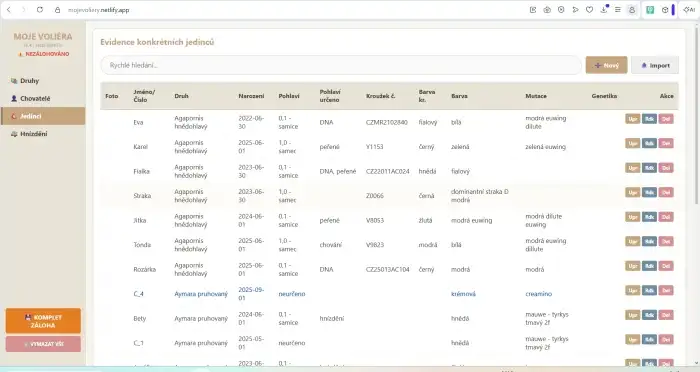Viewport: 700px width, 372px height.
Task: Open the browser profile icon
Action: tap(632, 10)
